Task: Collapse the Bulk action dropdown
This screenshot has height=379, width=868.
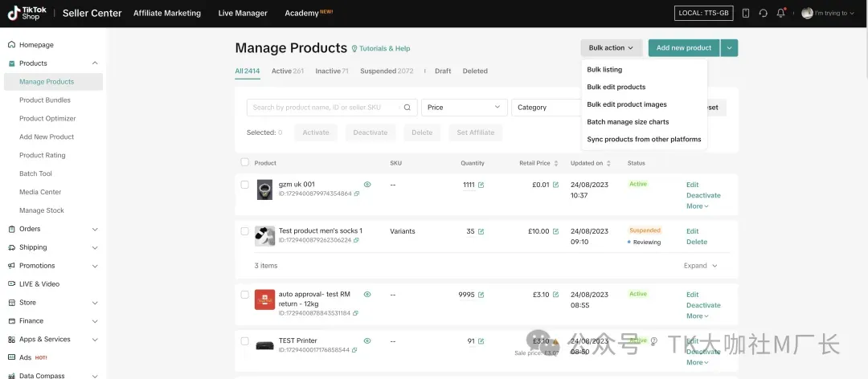Action: [x=611, y=48]
